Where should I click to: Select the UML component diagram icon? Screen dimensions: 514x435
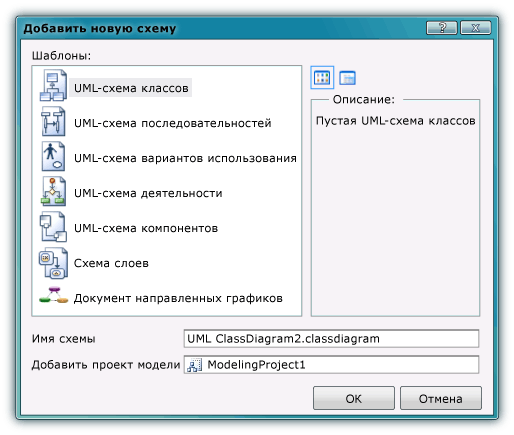(53, 227)
